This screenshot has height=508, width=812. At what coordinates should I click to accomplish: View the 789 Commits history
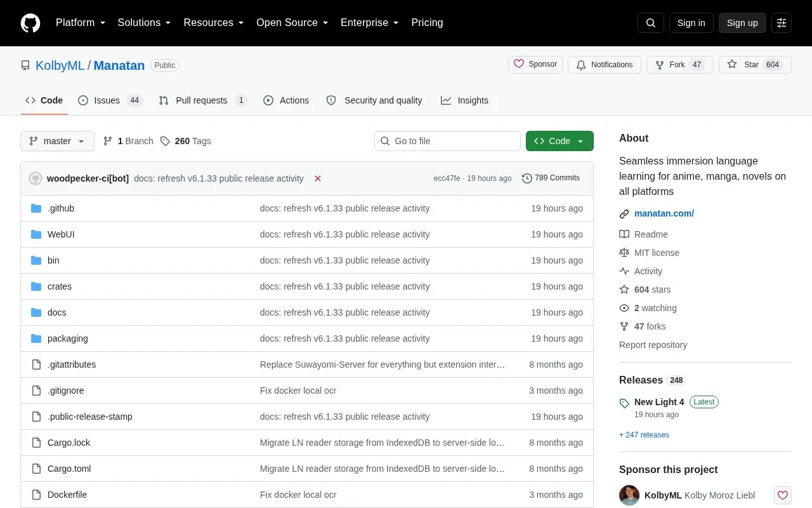pos(551,178)
